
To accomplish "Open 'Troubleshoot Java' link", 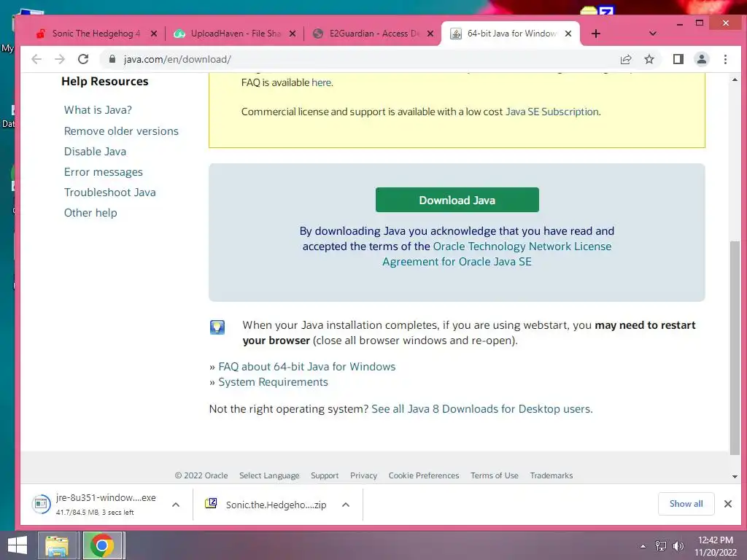I will coord(109,192).
